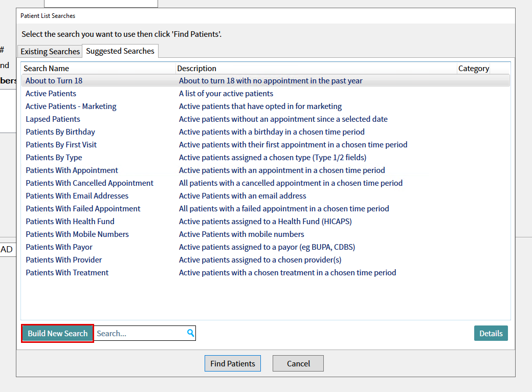The height and width of the screenshot is (392, 532).
Task: Switch to the Existing Searches tab
Action: [x=50, y=51]
